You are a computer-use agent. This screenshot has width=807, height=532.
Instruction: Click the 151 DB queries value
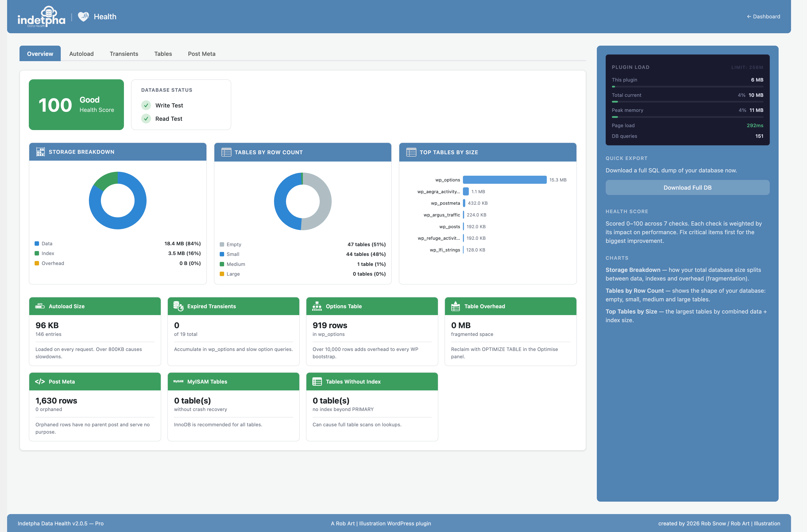tap(759, 136)
